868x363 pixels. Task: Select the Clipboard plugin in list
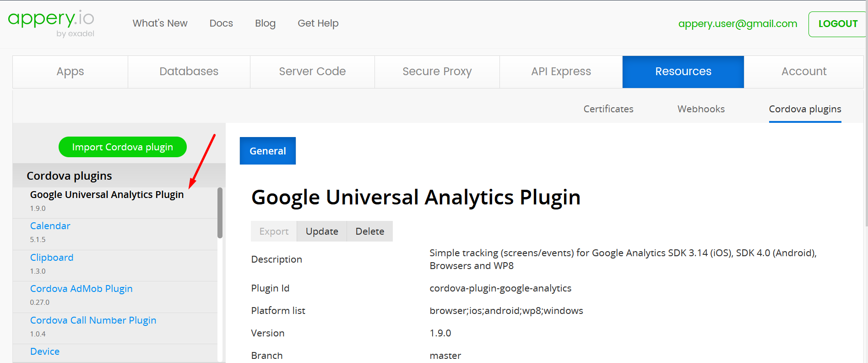click(x=52, y=258)
